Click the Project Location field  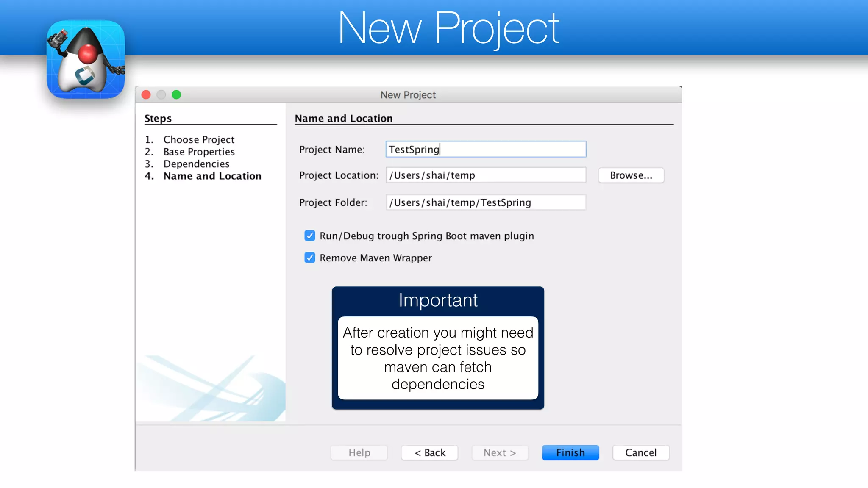point(486,175)
